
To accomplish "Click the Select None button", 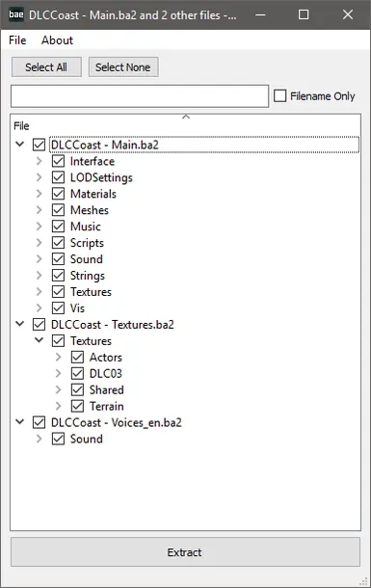I will [x=123, y=67].
